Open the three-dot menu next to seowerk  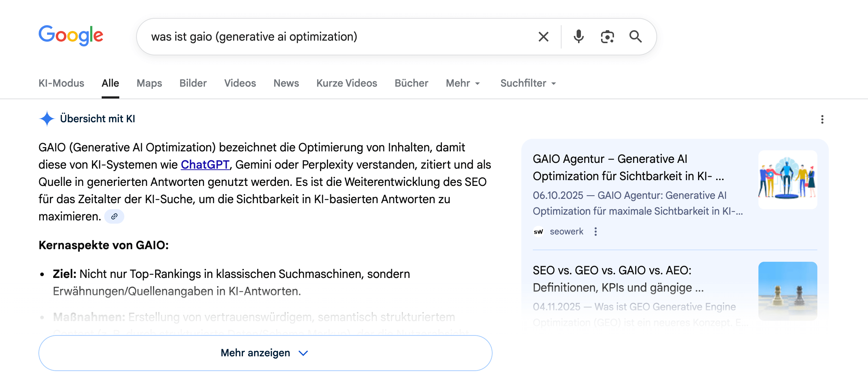tap(596, 232)
